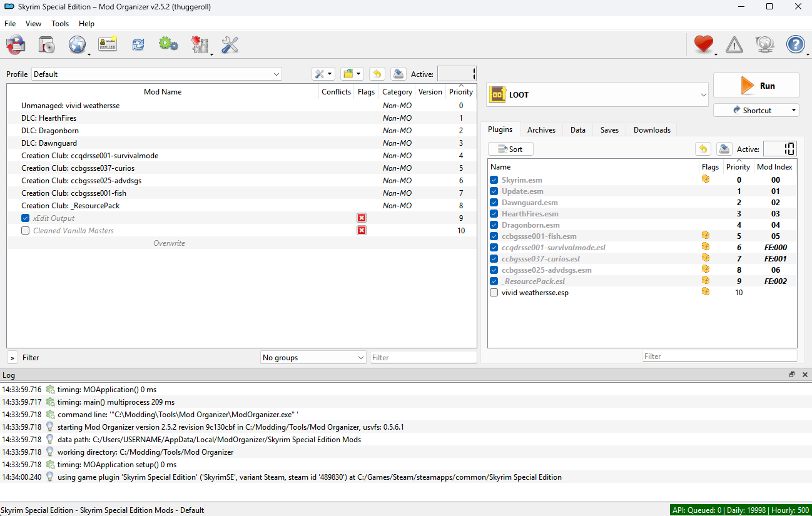Toggle the Dawnguard.esm plugin checkbox
The height and width of the screenshot is (516, 812).
[494, 203]
